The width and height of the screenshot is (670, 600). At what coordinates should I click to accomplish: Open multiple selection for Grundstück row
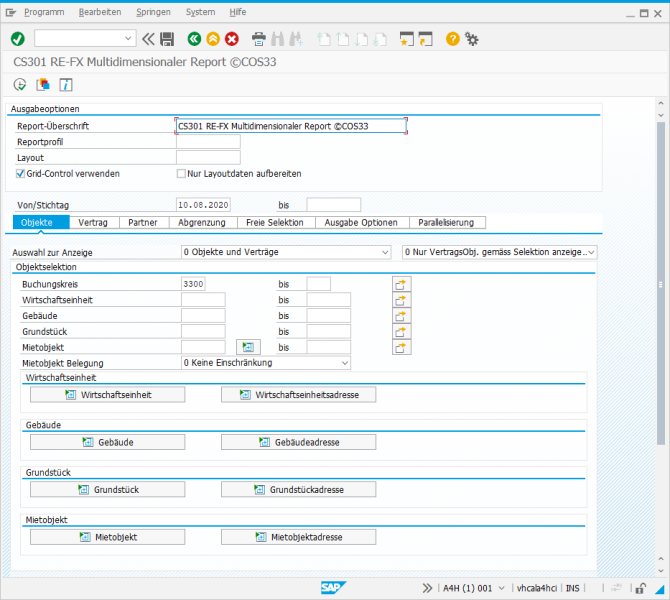[x=402, y=332]
